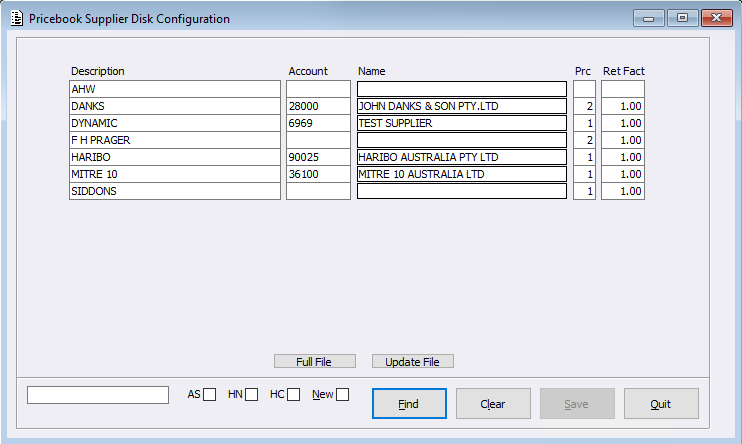
Task: Select the DYNAMIC description cell
Action: tap(175, 123)
